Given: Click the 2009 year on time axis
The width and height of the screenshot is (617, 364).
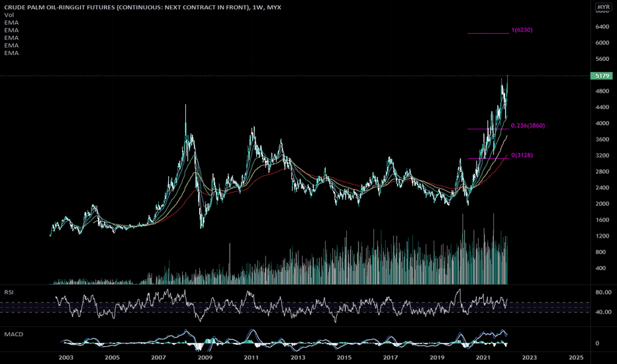Looking at the screenshot, I should pos(205,357).
